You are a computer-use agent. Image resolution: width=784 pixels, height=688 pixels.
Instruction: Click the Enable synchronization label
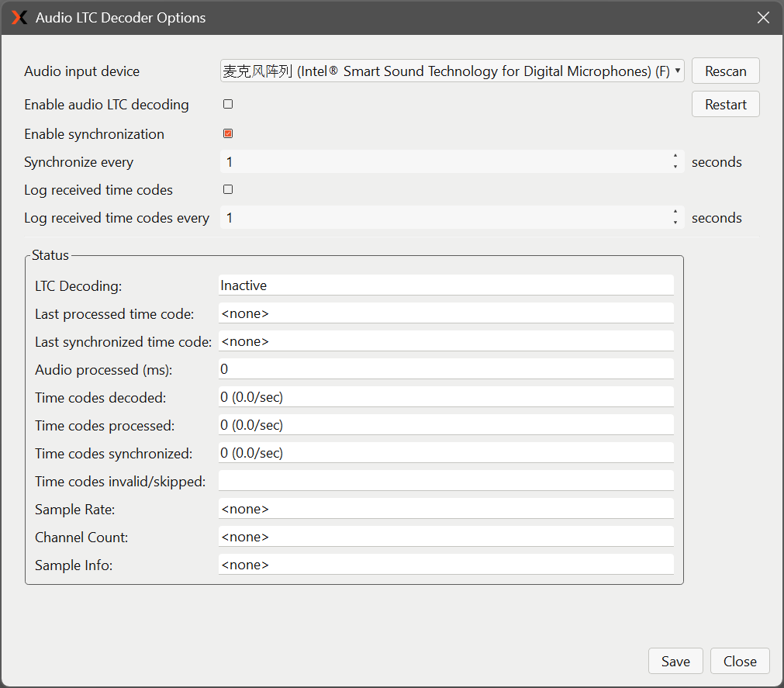tap(94, 134)
